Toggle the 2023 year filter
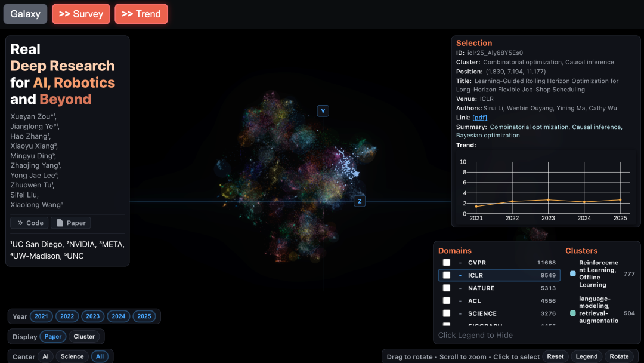This screenshot has width=644, height=363. 92,316
